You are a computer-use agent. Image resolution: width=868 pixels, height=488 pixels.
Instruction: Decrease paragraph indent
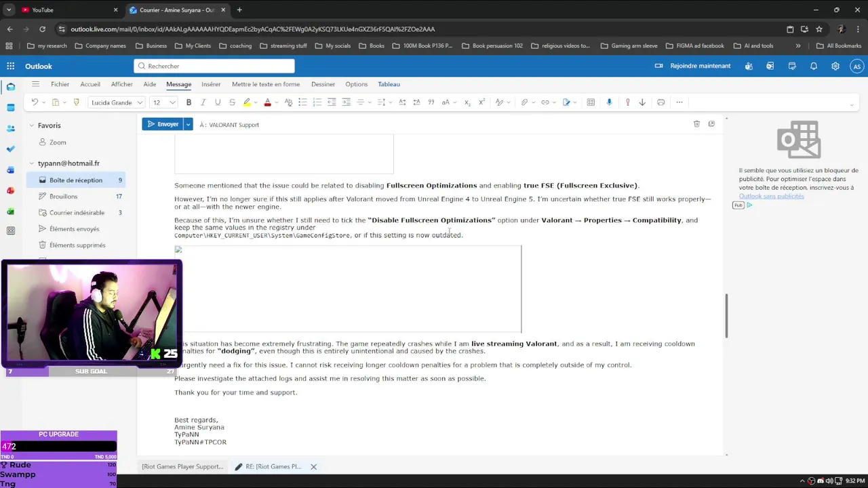[x=332, y=102]
